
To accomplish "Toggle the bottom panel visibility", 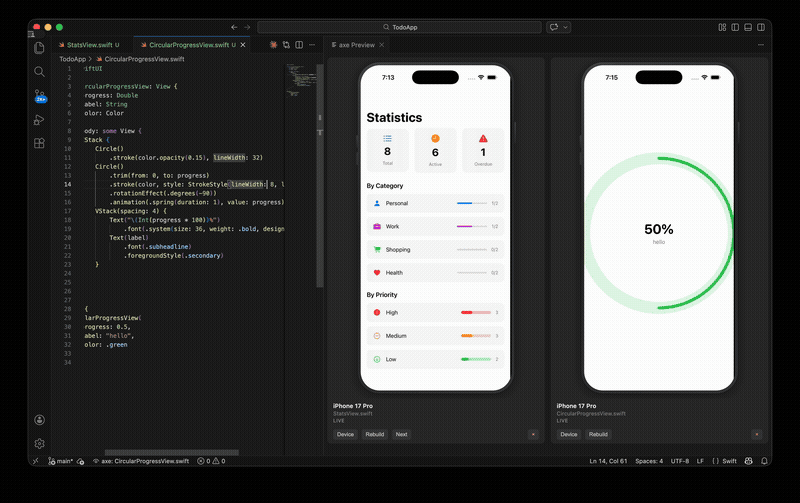I will pyautogui.click(x=748, y=27).
